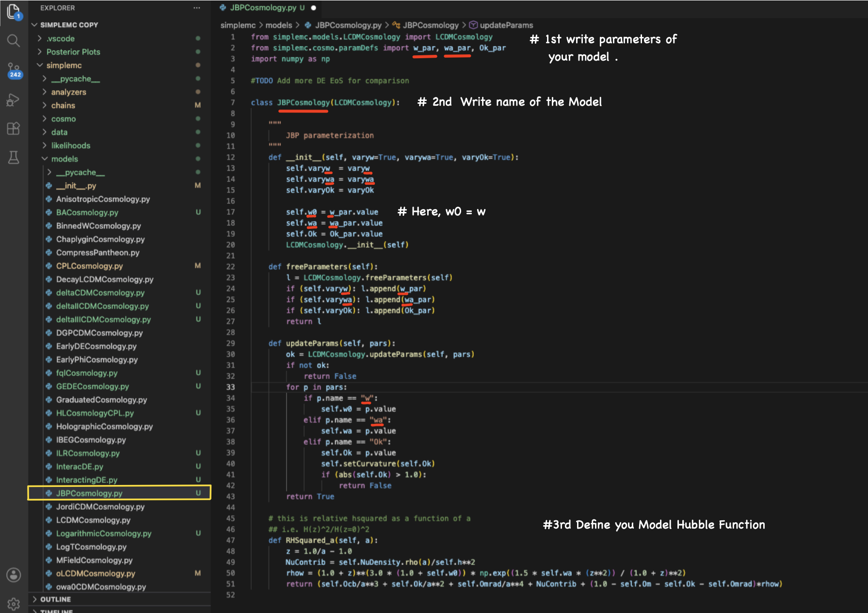
Task: Open the Search view in the activity bar
Action: 14,41
